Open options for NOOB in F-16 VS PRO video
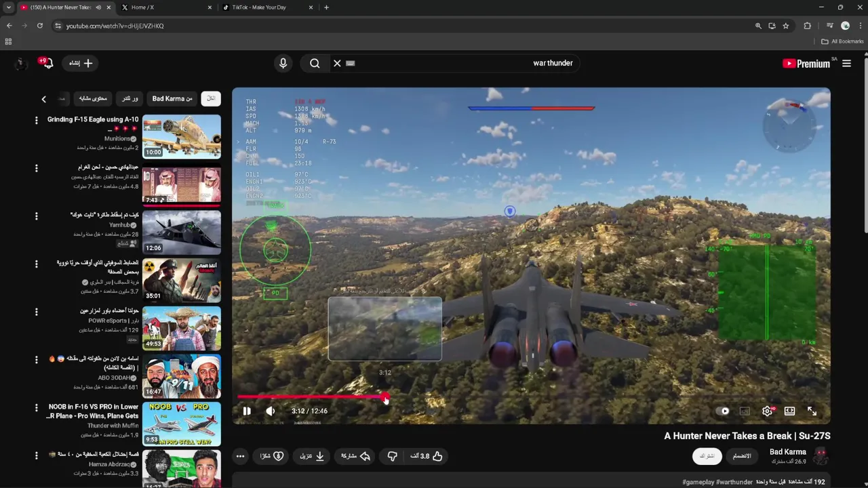The height and width of the screenshot is (488, 868). (37, 408)
